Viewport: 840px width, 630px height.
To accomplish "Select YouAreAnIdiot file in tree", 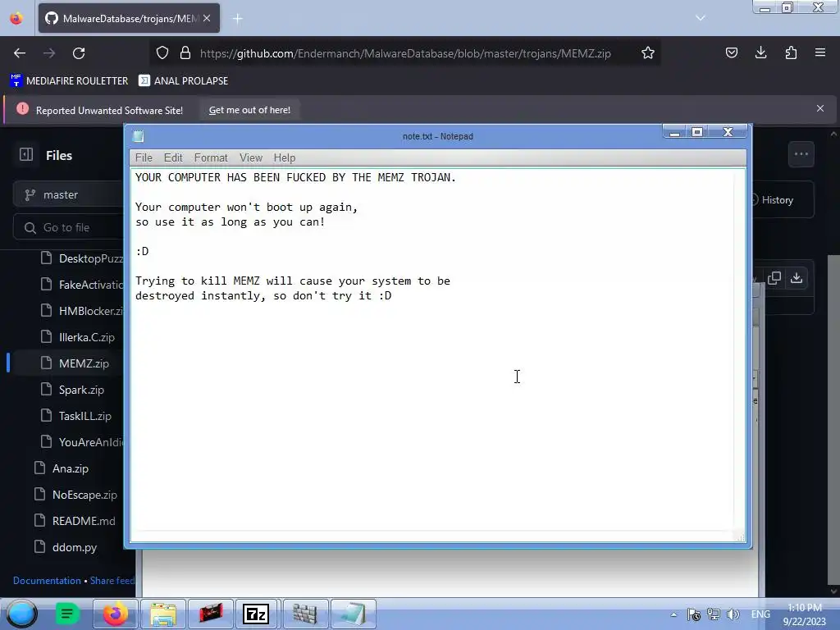I will pyautogui.click(x=83, y=442).
